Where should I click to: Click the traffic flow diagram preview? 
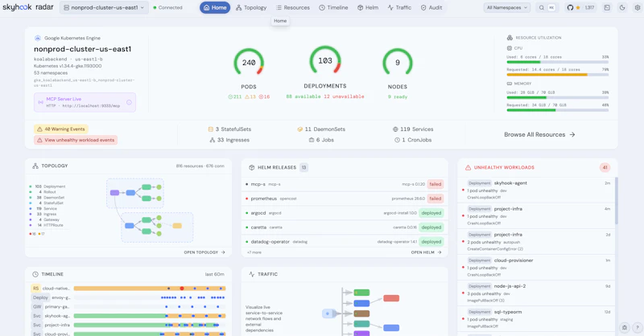tap(360, 311)
